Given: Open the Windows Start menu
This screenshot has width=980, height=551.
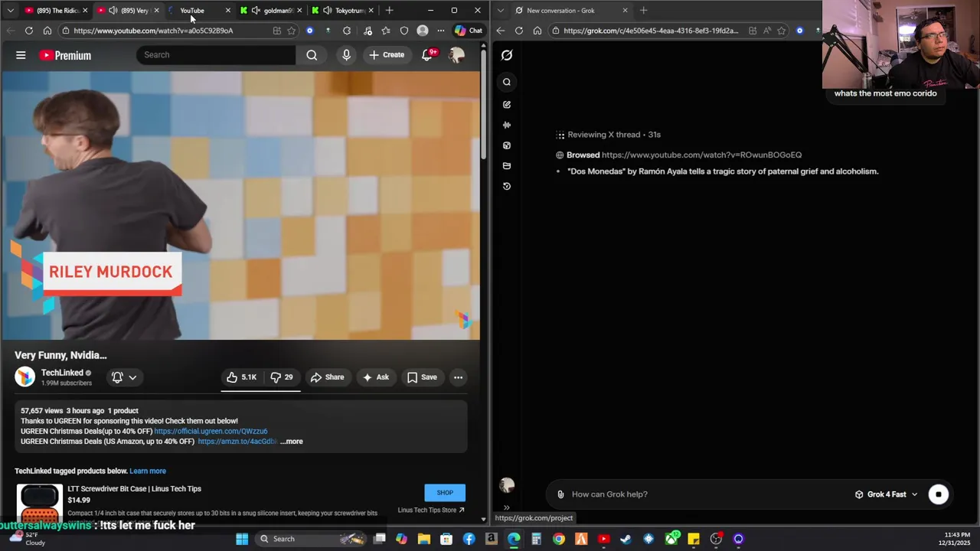Looking at the screenshot, I should [x=242, y=539].
